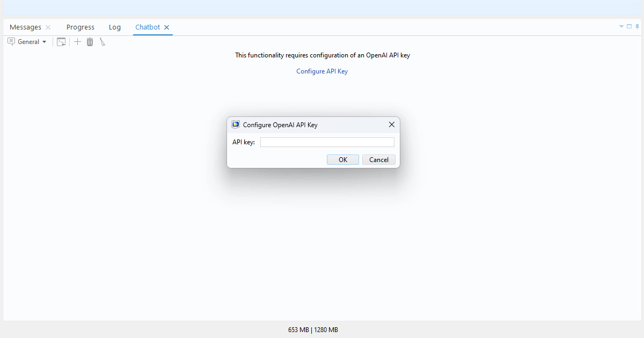Open the General channel dropdown
The width and height of the screenshot is (644, 338).
(x=45, y=41)
